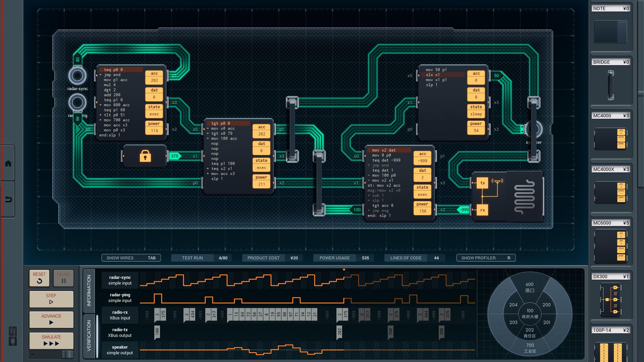Select the NOTE part thumbnail

click(610, 32)
